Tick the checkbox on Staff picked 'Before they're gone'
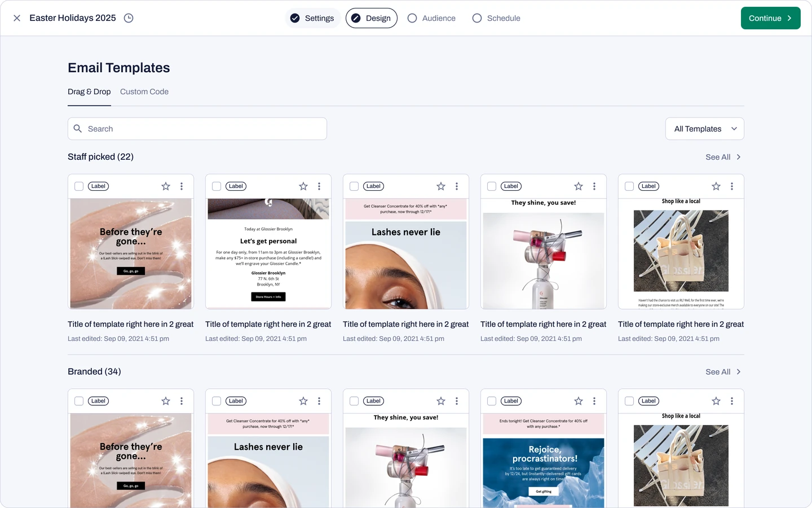Viewport: 812px width, 508px height. coord(79,186)
